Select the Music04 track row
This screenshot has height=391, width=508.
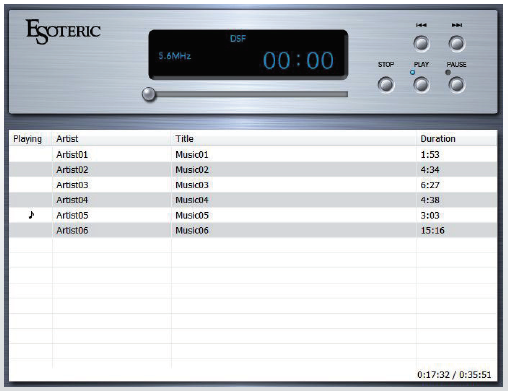pyautogui.click(x=253, y=200)
